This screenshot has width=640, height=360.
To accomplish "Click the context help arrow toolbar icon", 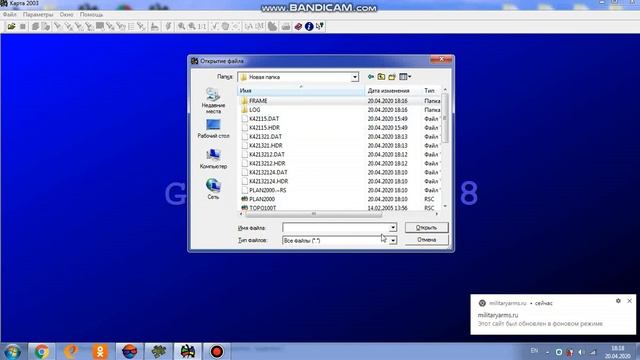I will 320,27.
